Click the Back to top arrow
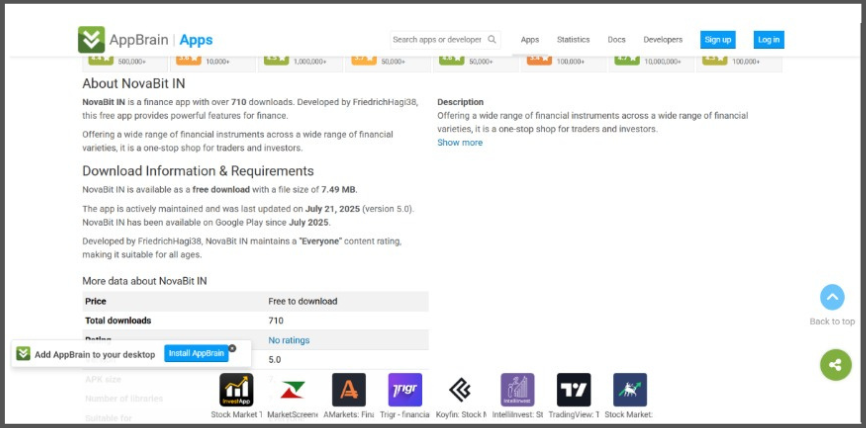 click(832, 298)
